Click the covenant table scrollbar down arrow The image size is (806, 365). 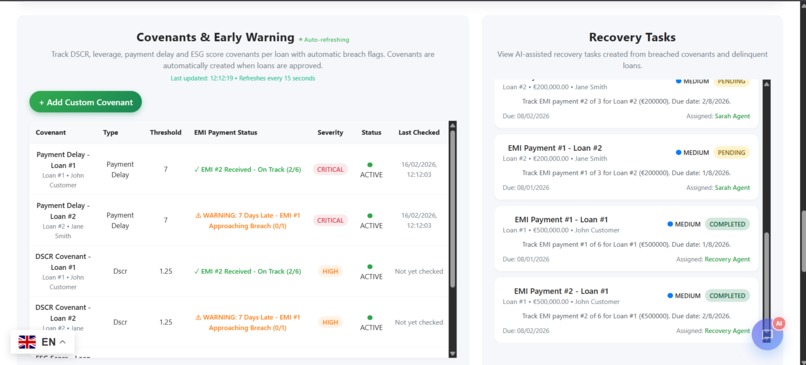click(x=452, y=354)
